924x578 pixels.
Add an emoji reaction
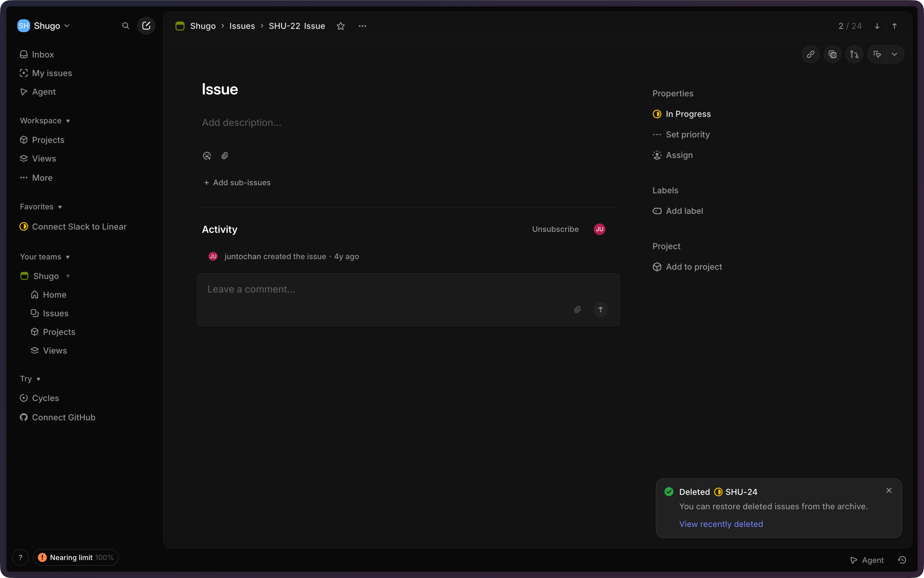point(207,156)
